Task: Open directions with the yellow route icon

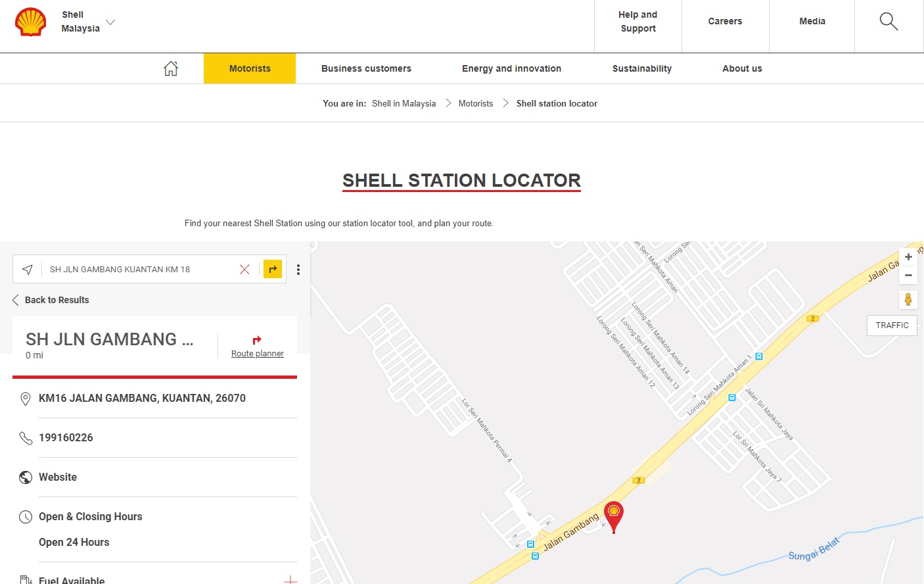Action: point(272,269)
